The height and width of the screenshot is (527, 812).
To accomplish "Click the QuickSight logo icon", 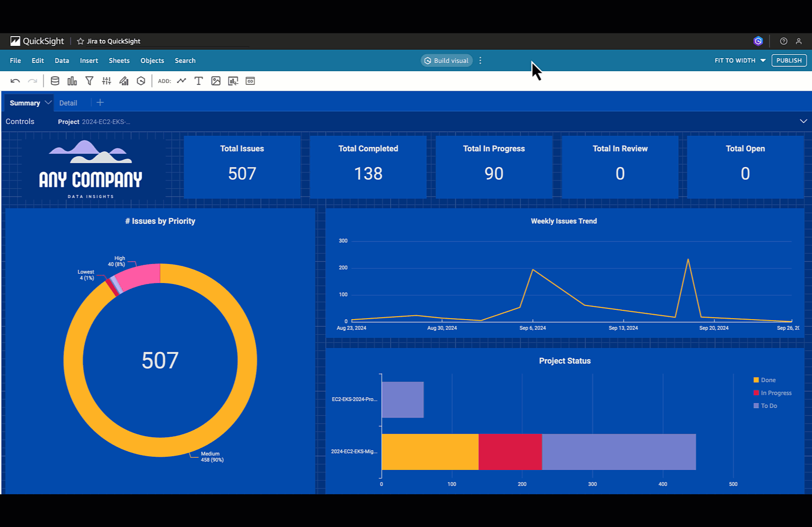I will coord(15,41).
